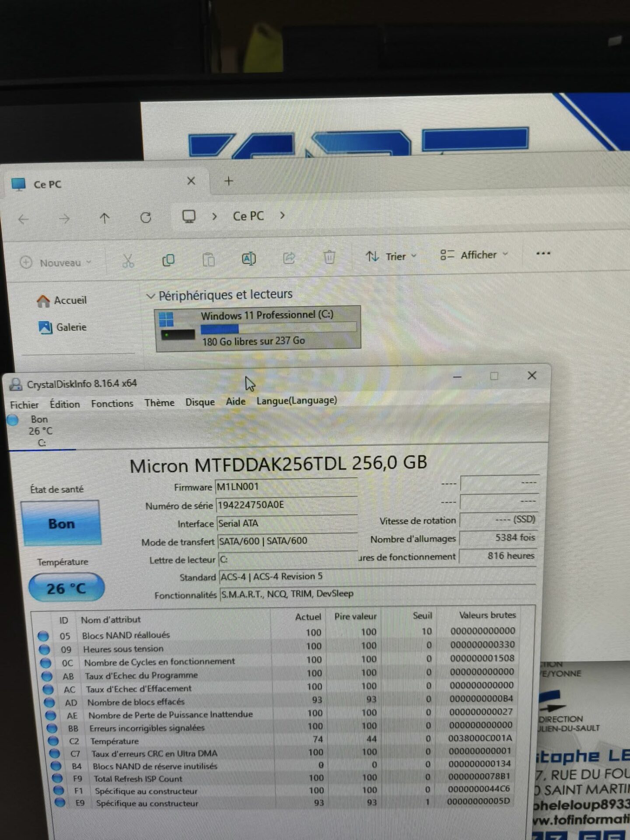Click the Cut scissors icon

click(128, 261)
